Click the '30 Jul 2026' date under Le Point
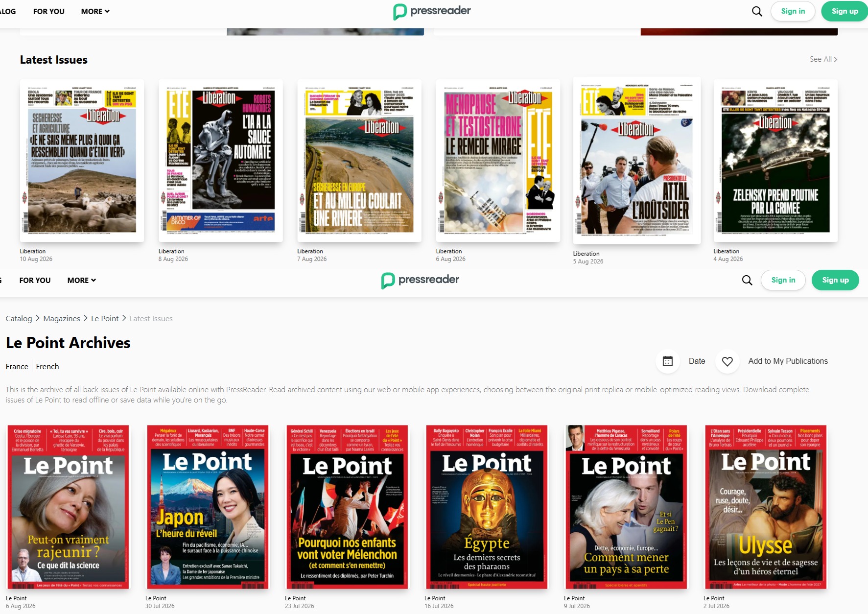The width and height of the screenshot is (868, 614). [160, 606]
